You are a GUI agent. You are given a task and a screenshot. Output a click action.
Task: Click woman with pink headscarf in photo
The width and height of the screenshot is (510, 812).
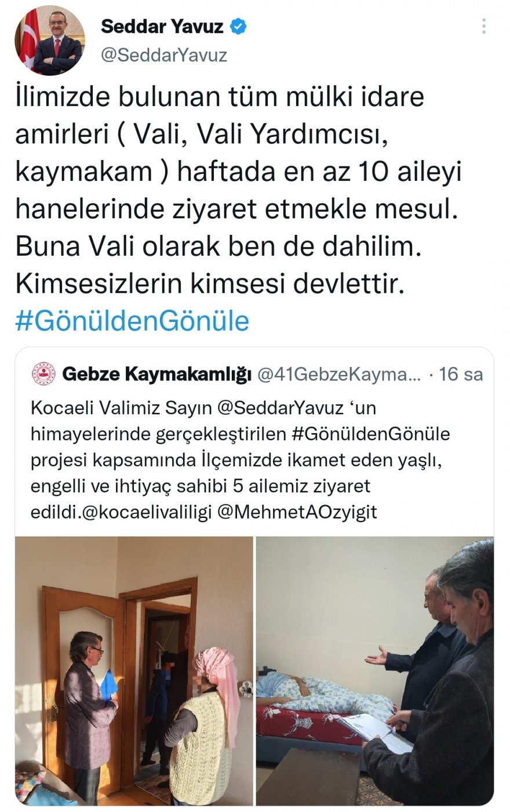point(207,722)
